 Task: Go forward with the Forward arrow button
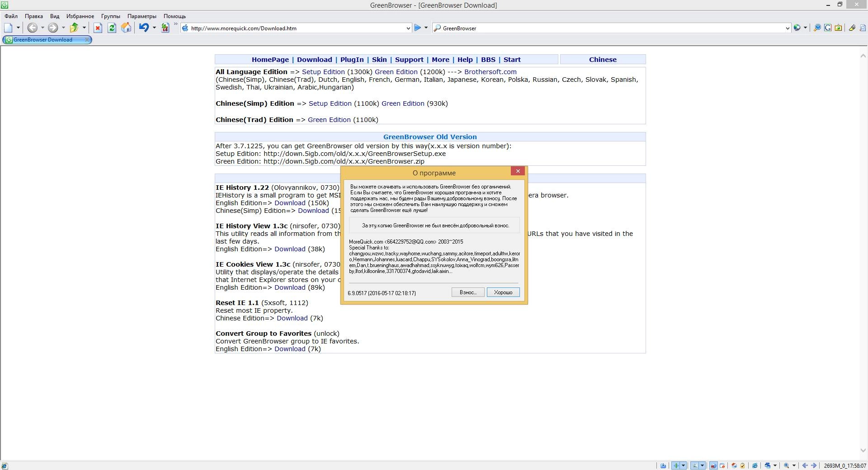(x=53, y=28)
